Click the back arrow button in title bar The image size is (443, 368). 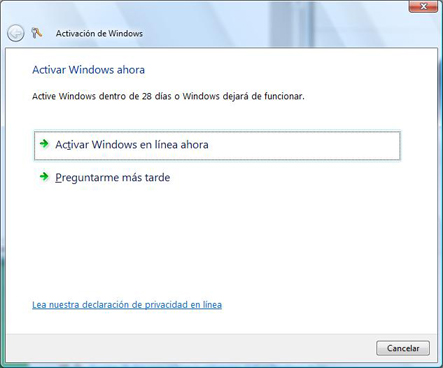16,33
